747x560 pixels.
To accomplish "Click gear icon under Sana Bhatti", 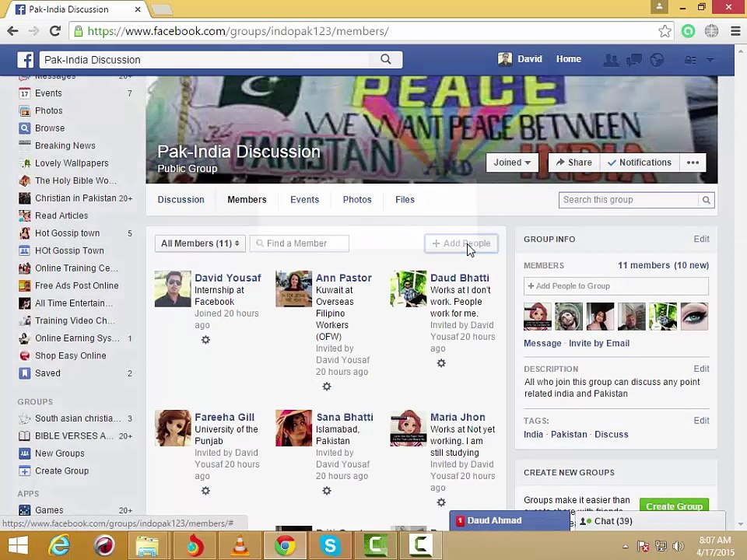I will coord(326,491).
